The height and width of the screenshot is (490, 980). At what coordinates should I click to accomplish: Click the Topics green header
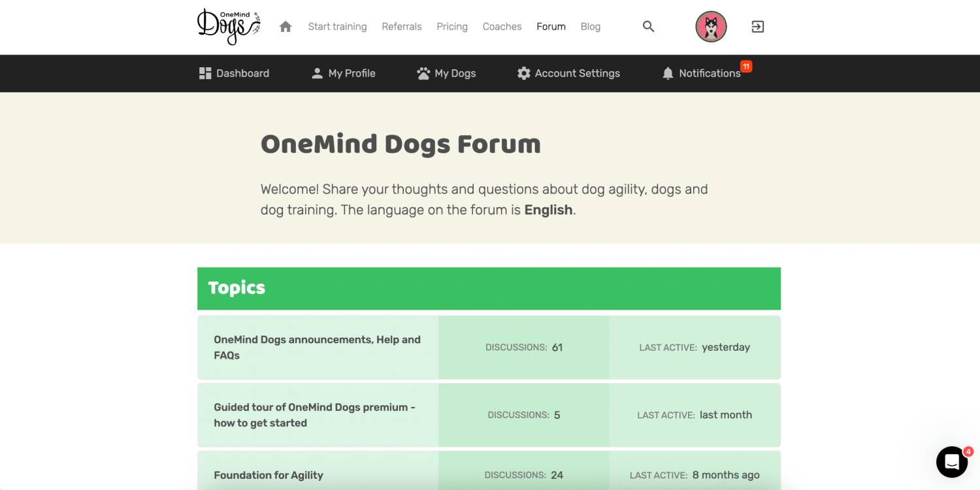(x=489, y=288)
